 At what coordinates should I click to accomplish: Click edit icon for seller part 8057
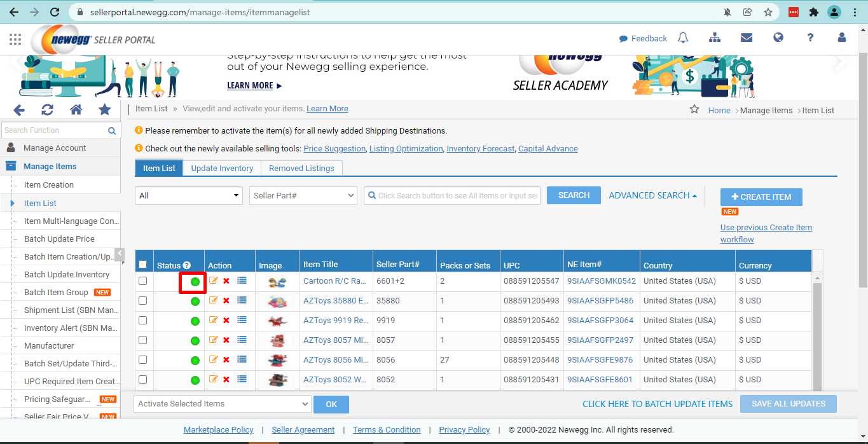coord(213,340)
